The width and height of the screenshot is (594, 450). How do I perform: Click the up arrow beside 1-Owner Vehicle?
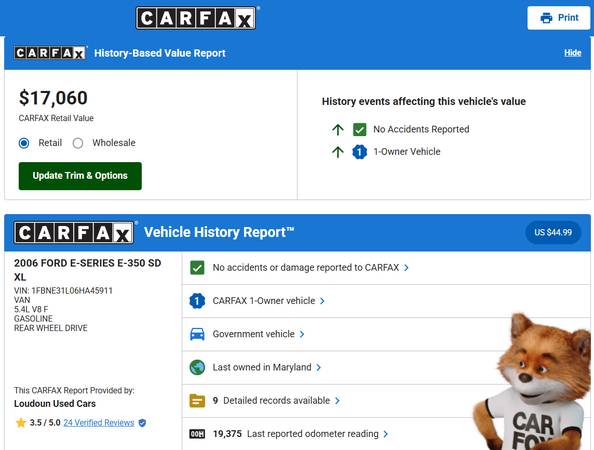pos(338,152)
